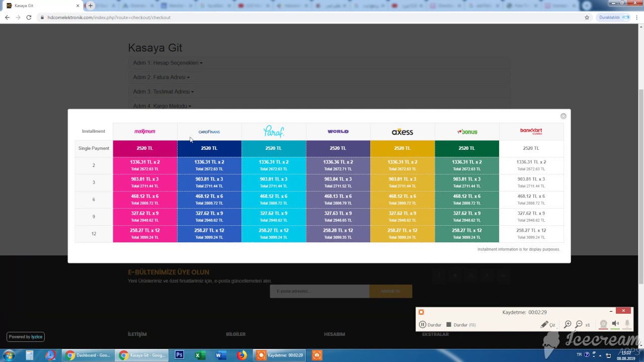Toggle the microphone in the recorder
This screenshot has height=362, width=644.
coord(627,324)
